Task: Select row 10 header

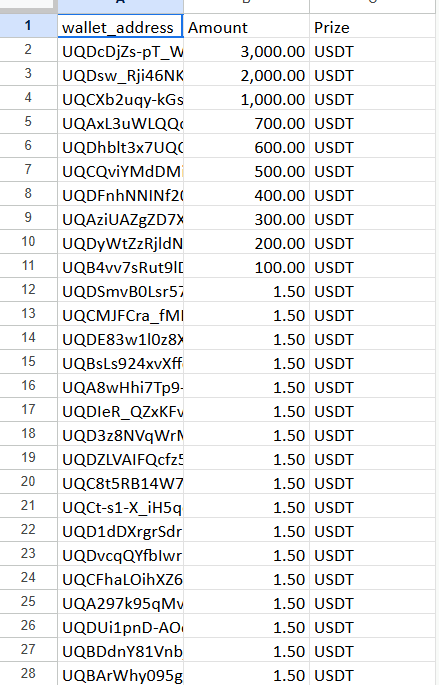Action: pyautogui.click(x=28, y=242)
